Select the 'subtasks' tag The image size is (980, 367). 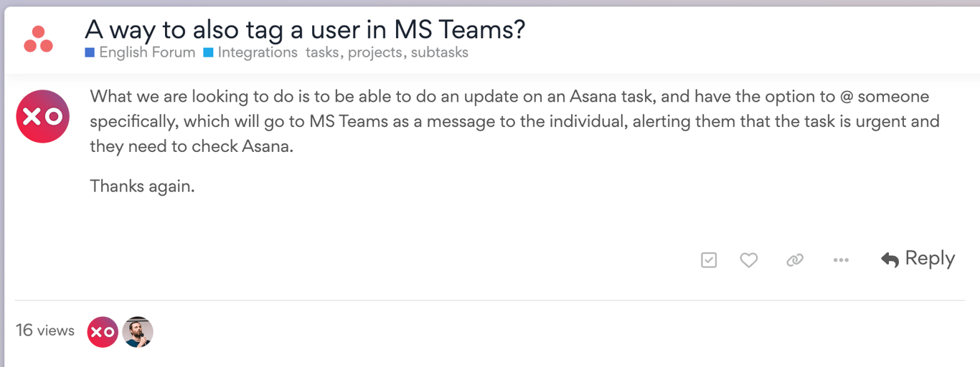pyautogui.click(x=440, y=52)
